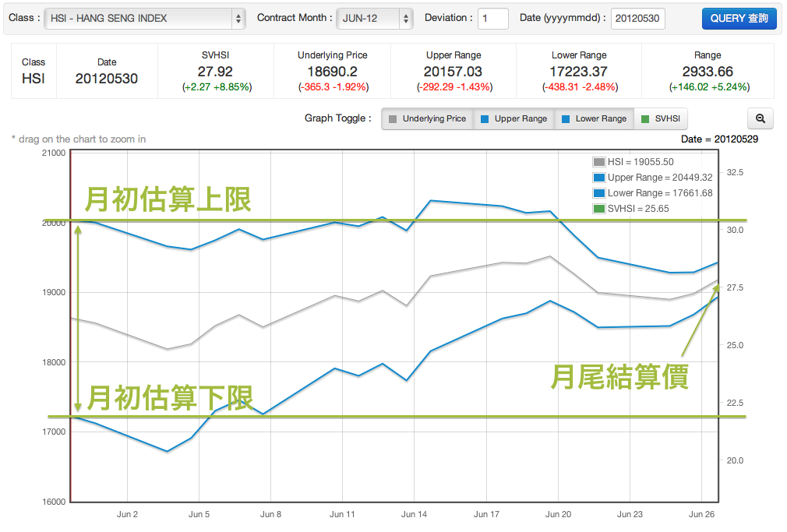
Task: Click the Jun 20 x-axis label
Action: (558, 514)
